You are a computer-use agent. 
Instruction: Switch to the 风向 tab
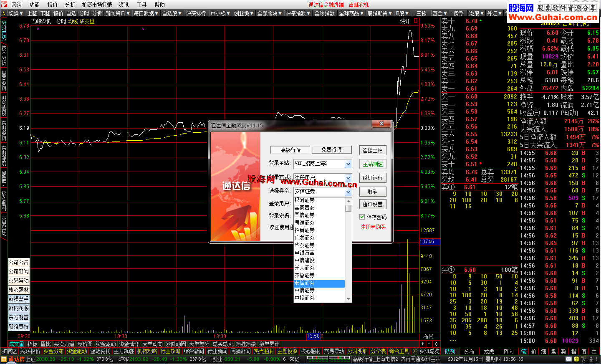(x=509, y=351)
